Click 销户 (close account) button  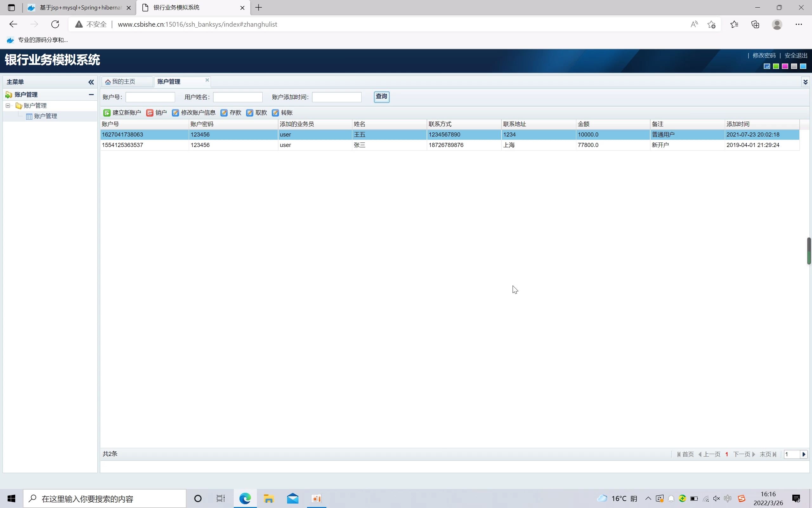(157, 112)
